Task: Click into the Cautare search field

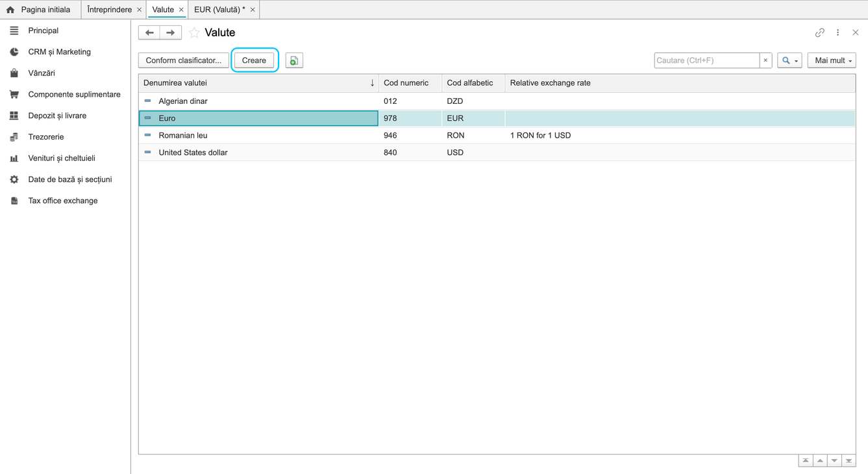Action: coord(706,60)
